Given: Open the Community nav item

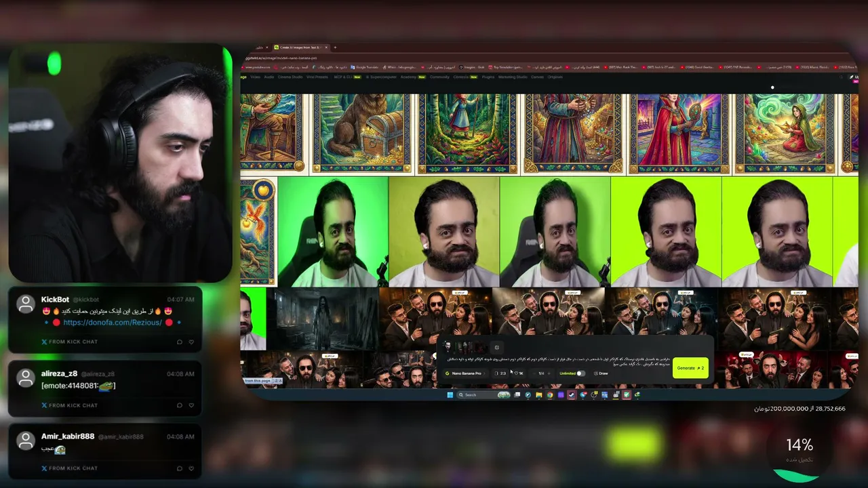Looking at the screenshot, I should [x=439, y=77].
